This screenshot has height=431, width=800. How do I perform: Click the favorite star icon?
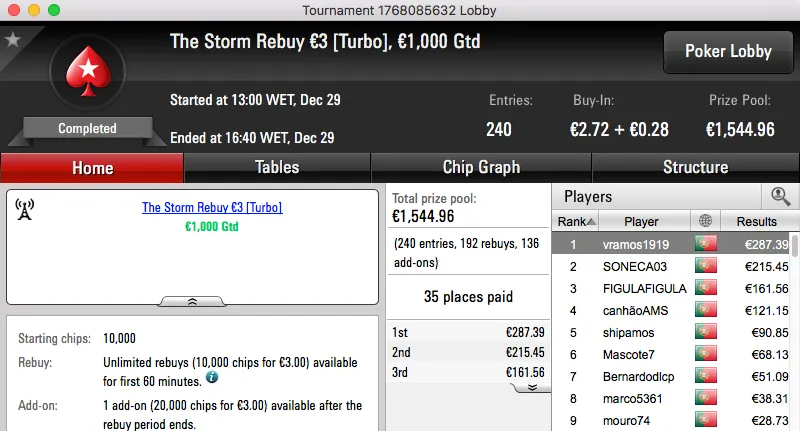click(13, 40)
